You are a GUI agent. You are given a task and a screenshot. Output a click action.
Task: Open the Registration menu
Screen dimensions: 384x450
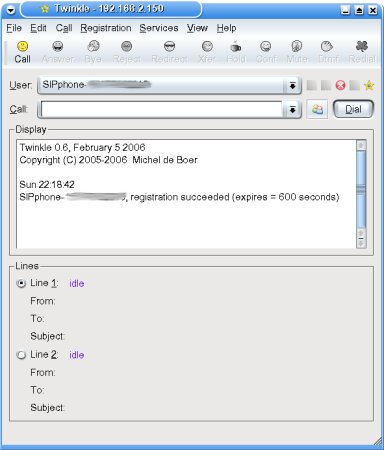click(x=106, y=28)
